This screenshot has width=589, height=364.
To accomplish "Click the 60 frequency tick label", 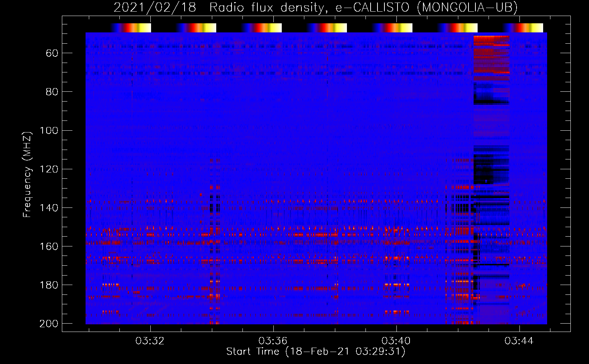I will pos(52,53).
